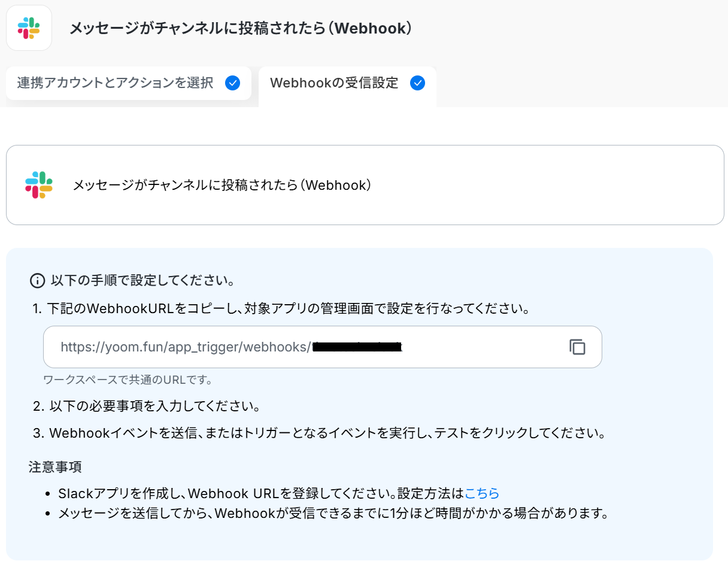
Task: Open the こちら setup instructions link
Action: 482,493
